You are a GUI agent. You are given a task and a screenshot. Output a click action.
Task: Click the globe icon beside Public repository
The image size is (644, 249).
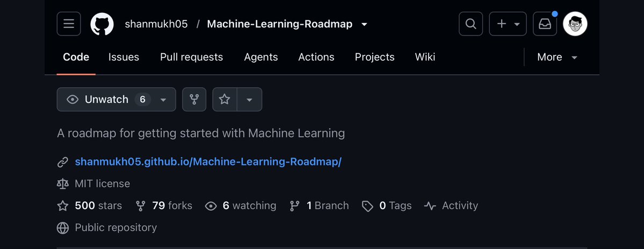tap(62, 227)
